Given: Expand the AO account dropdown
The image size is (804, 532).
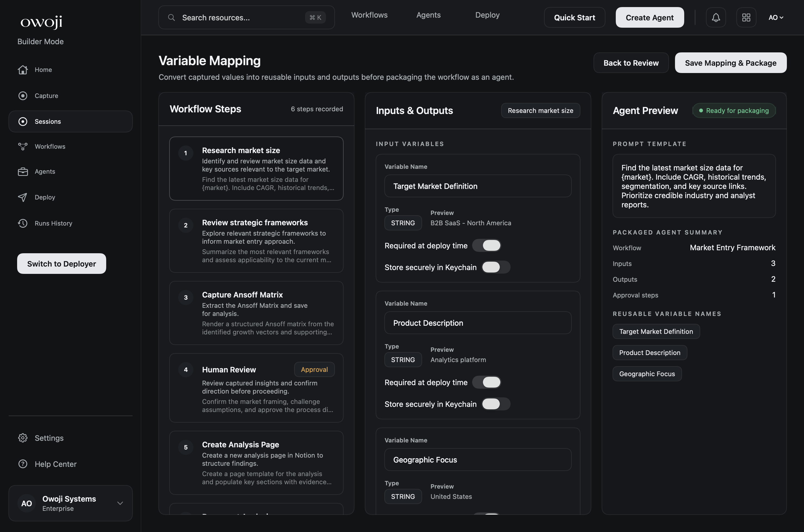Looking at the screenshot, I should pyautogui.click(x=776, y=17).
